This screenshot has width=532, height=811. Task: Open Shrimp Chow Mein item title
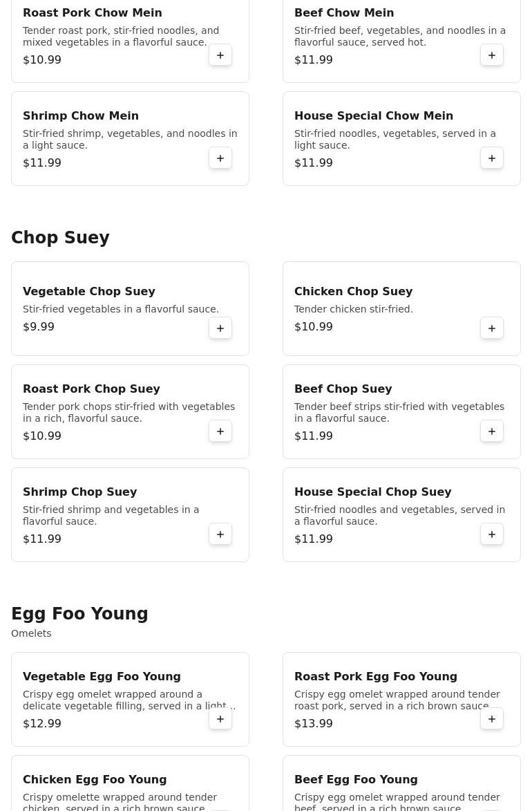81,116
